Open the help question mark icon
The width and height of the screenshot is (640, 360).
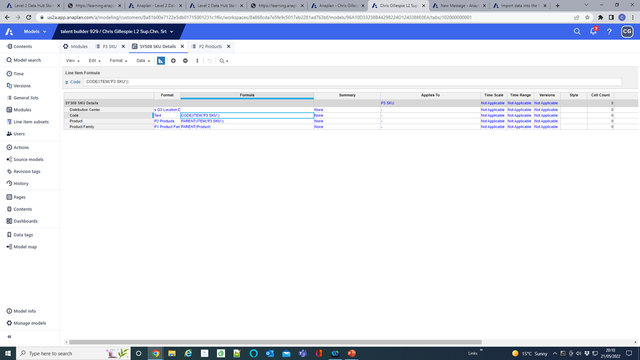click(x=609, y=31)
